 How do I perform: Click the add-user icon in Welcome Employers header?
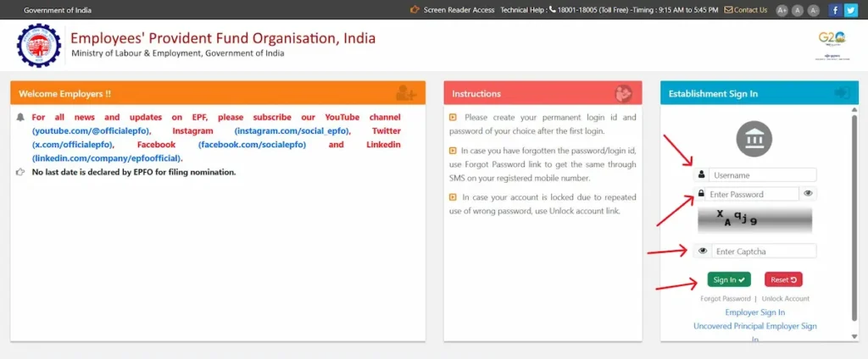(406, 93)
